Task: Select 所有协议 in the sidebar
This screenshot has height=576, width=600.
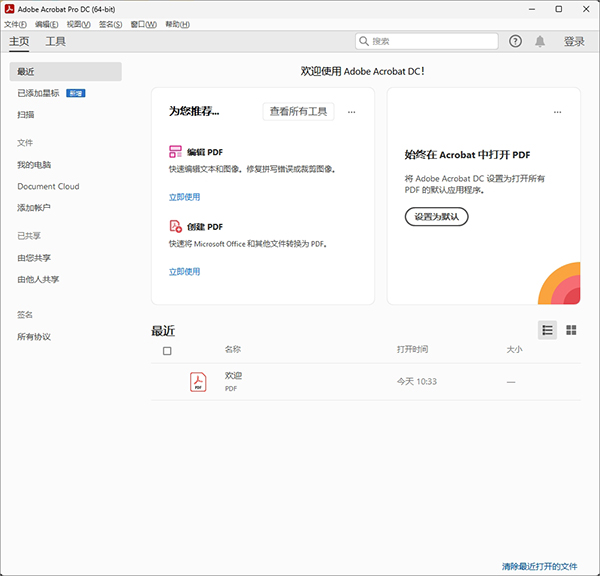Action: (x=34, y=336)
